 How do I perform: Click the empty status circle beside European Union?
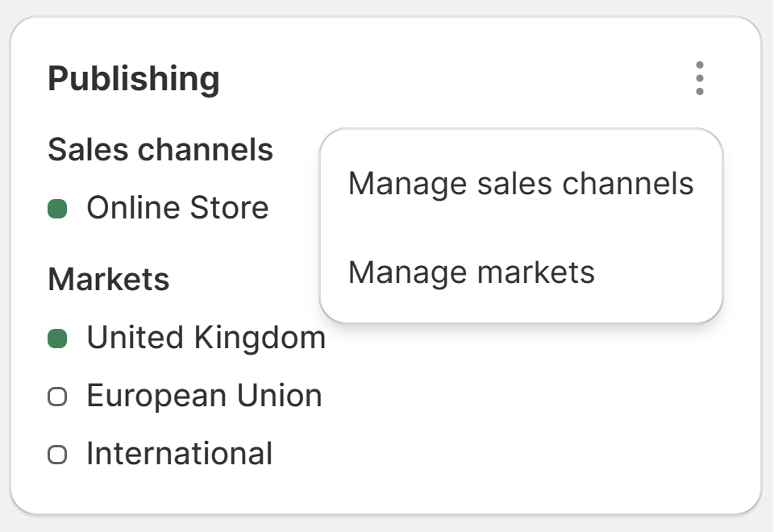coord(60,396)
